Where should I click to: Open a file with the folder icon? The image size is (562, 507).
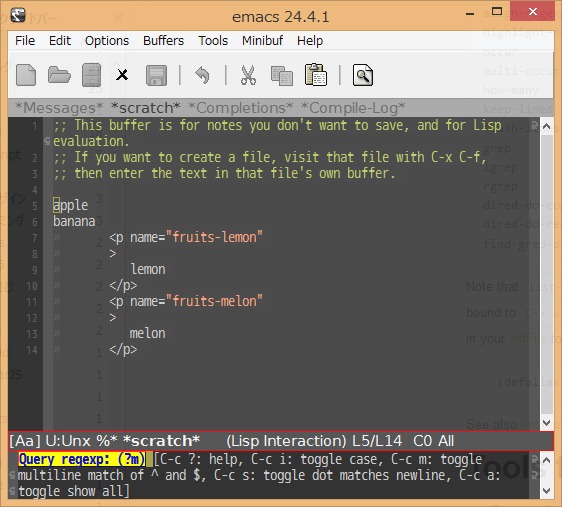click(x=59, y=75)
